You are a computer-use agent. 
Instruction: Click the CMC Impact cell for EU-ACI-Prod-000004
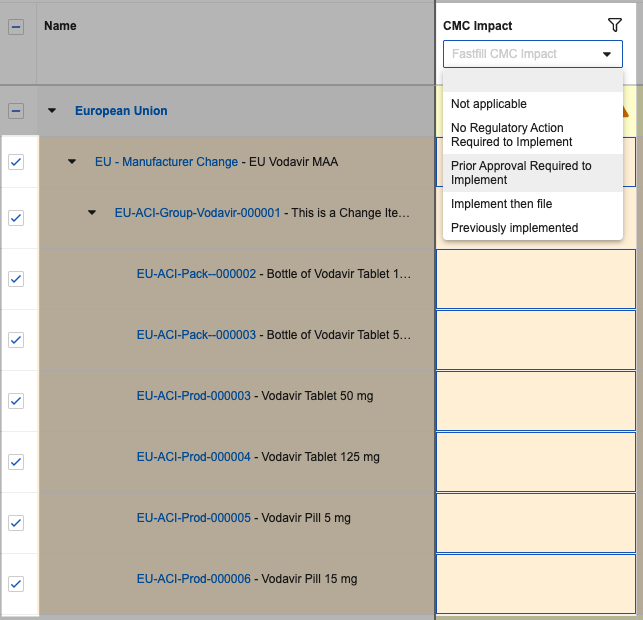click(x=535, y=462)
